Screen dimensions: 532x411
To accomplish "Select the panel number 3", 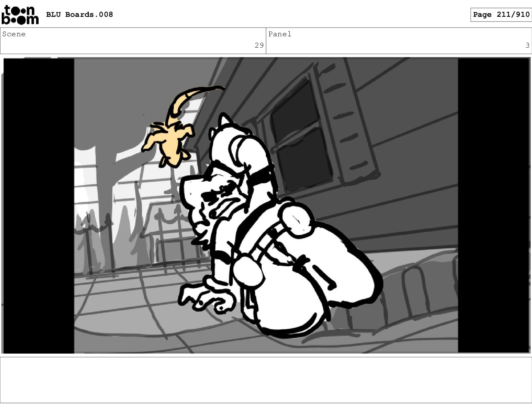I will pos(527,45).
